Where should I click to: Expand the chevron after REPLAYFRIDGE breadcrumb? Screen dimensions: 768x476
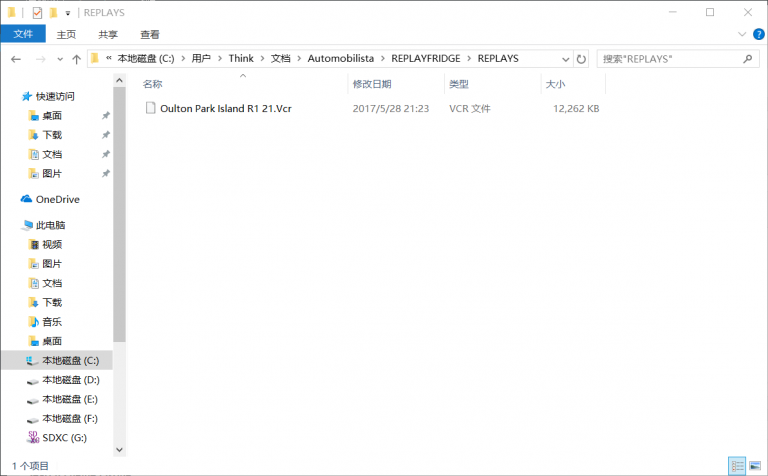tap(469, 59)
